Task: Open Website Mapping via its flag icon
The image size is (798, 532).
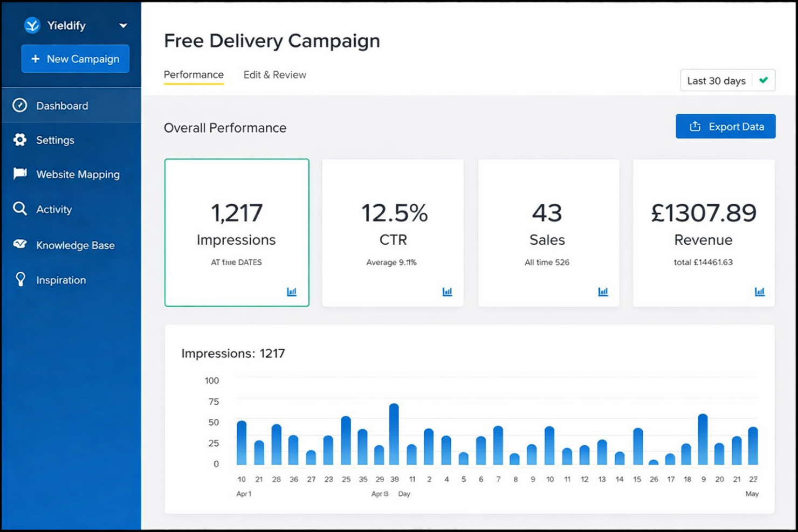Action: pyautogui.click(x=19, y=174)
